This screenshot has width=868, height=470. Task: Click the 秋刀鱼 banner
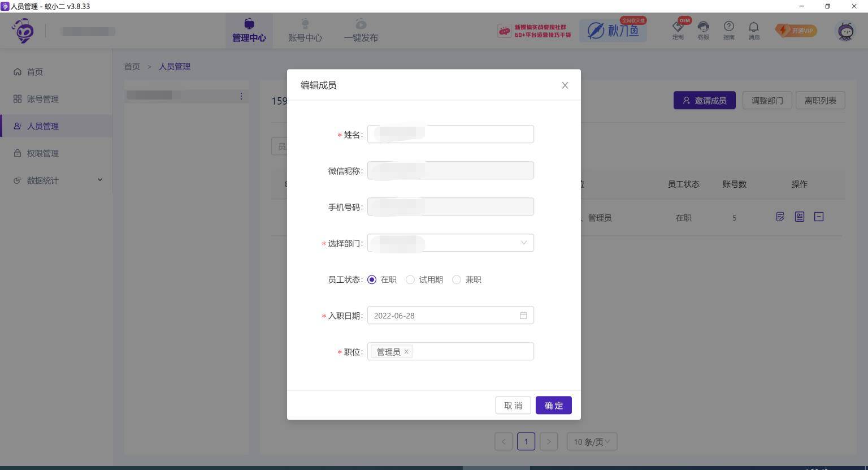click(x=613, y=31)
